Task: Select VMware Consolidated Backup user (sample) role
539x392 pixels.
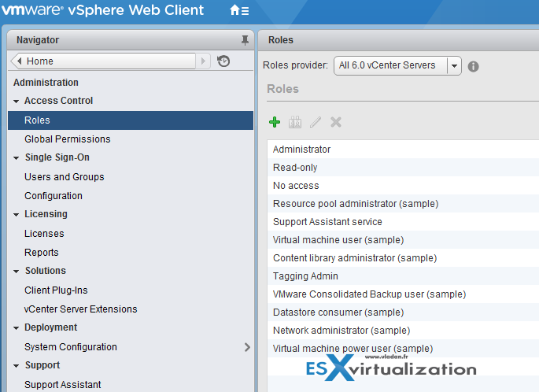Action: pyautogui.click(x=403, y=294)
